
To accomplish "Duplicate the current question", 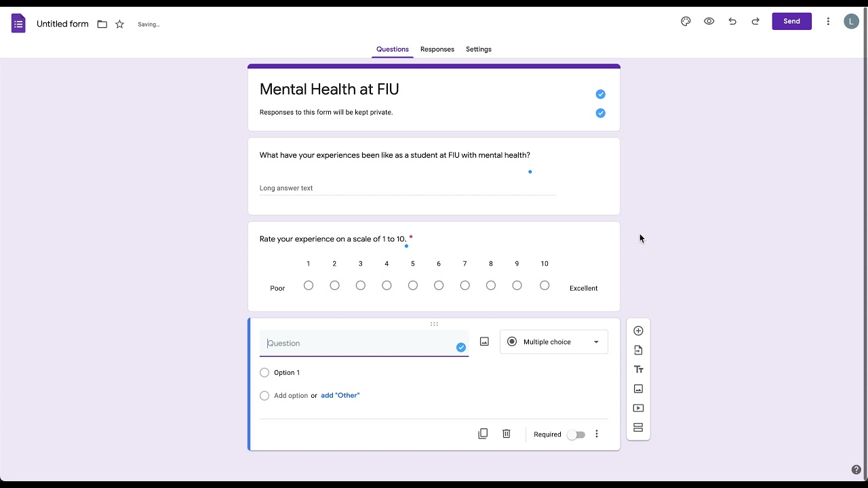I will [483, 434].
